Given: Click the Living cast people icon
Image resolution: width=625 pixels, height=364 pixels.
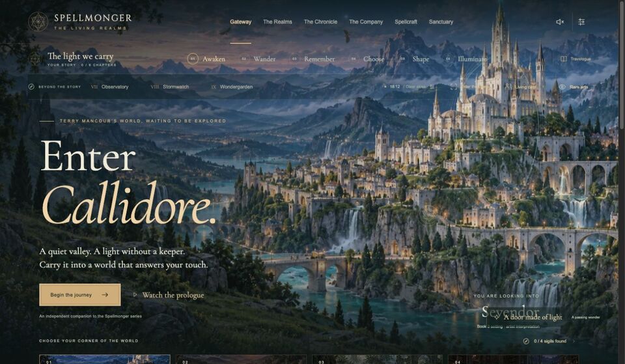Looking at the screenshot, I should pyautogui.click(x=508, y=87).
